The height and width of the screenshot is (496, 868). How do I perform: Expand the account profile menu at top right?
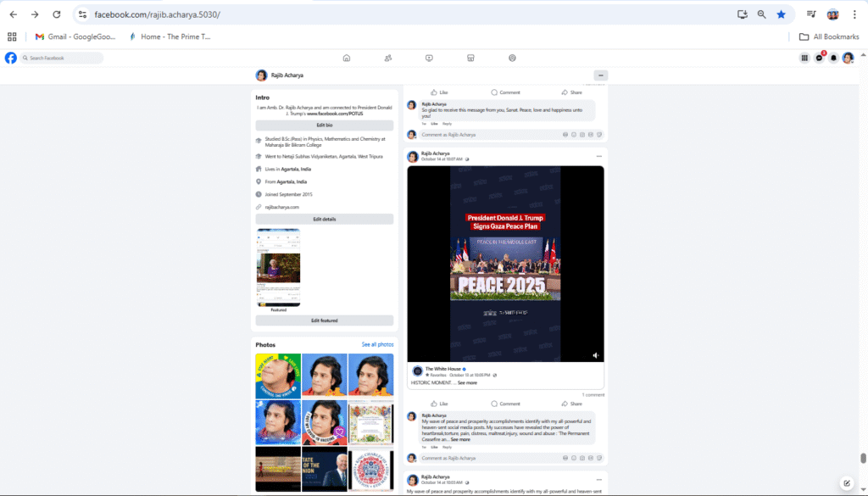[848, 58]
